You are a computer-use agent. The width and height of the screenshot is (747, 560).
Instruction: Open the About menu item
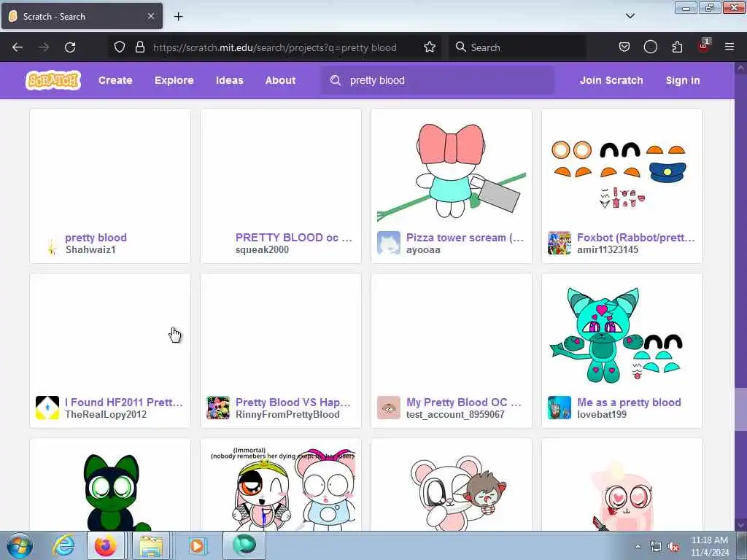pos(280,80)
